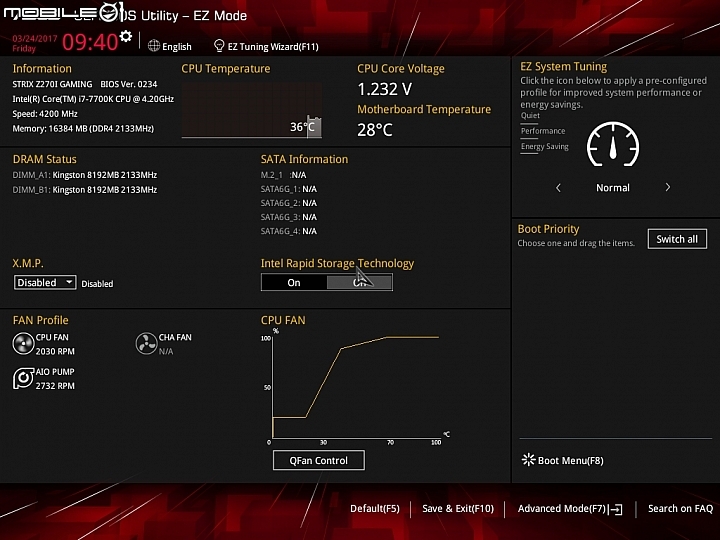Click the Advanced Mode exit arrow icon
This screenshot has width=720, height=540.
click(x=615, y=509)
